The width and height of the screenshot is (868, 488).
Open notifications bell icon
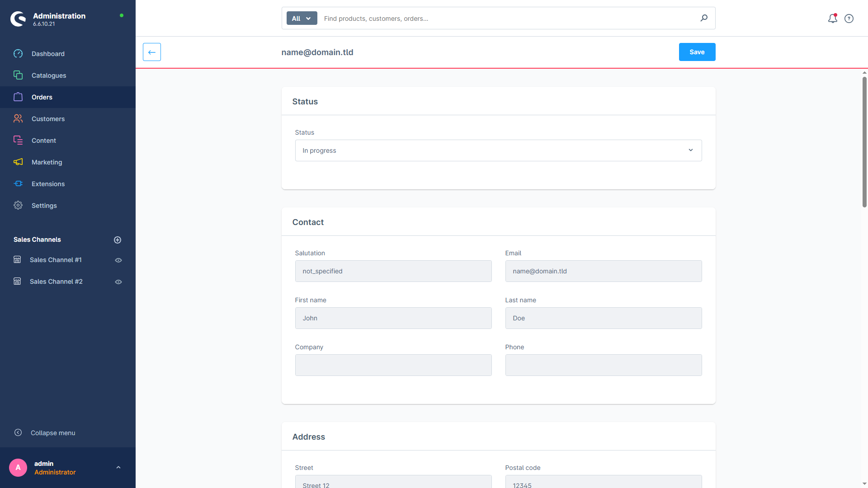click(833, 19)
